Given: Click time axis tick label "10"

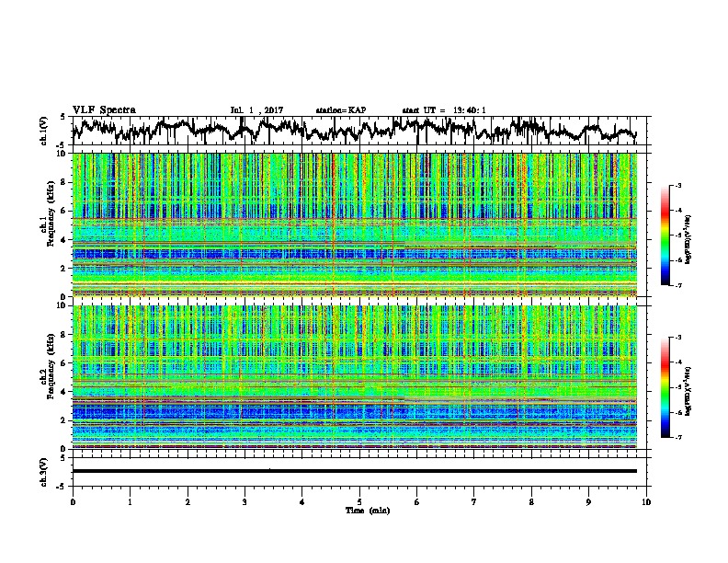Looking at the screenshot, I should click(x=646, y=502).
